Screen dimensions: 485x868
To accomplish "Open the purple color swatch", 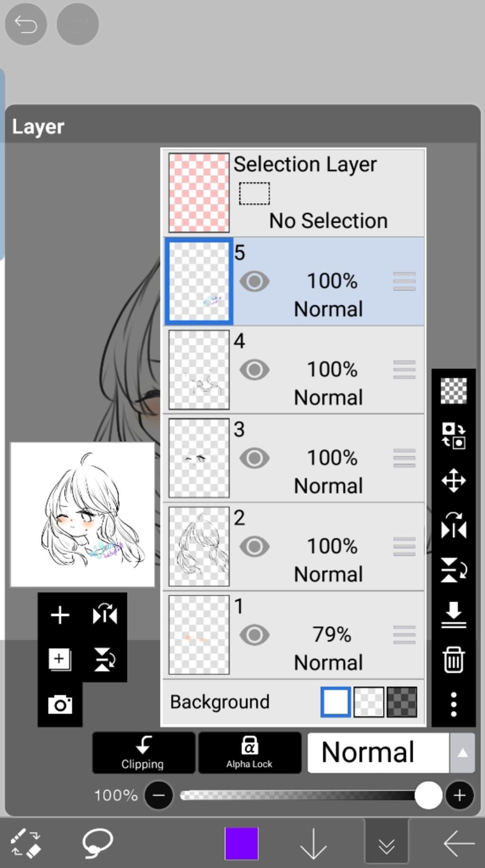I will [x=242, y=843].
